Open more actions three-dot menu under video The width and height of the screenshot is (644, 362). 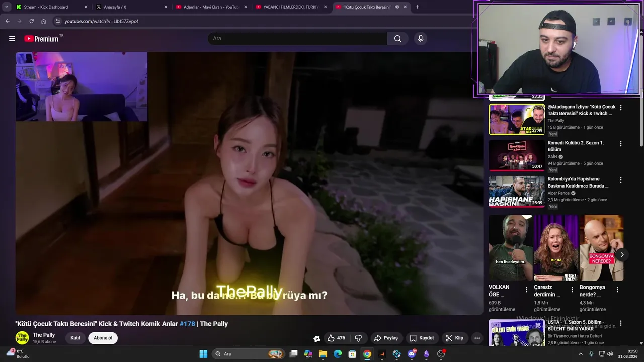477,338
